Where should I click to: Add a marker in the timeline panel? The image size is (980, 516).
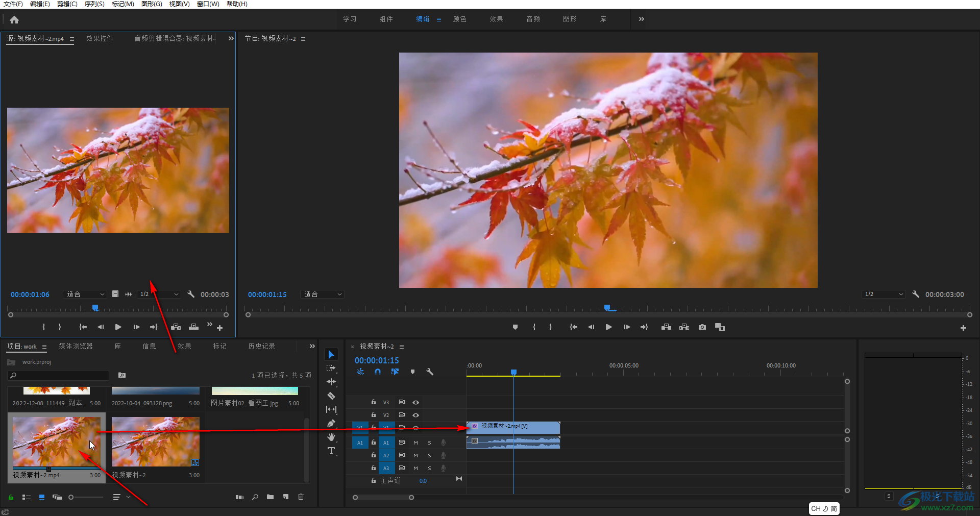click(412, 372)
